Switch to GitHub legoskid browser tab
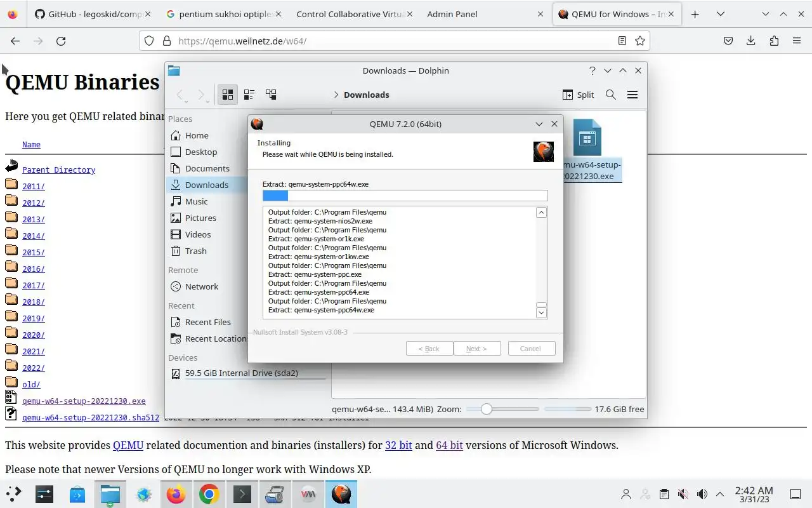The height and width of the screenshot is (508, 812). (x=93, y=14)
